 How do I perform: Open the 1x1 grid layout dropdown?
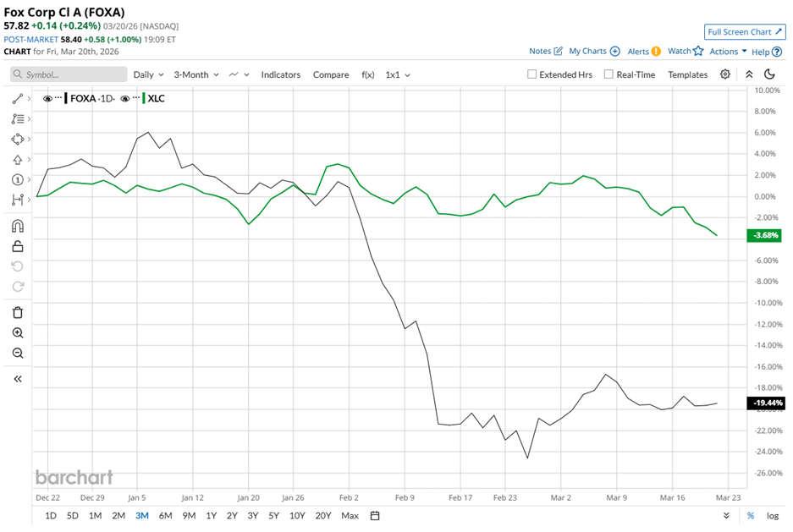[x=398, y=74]
